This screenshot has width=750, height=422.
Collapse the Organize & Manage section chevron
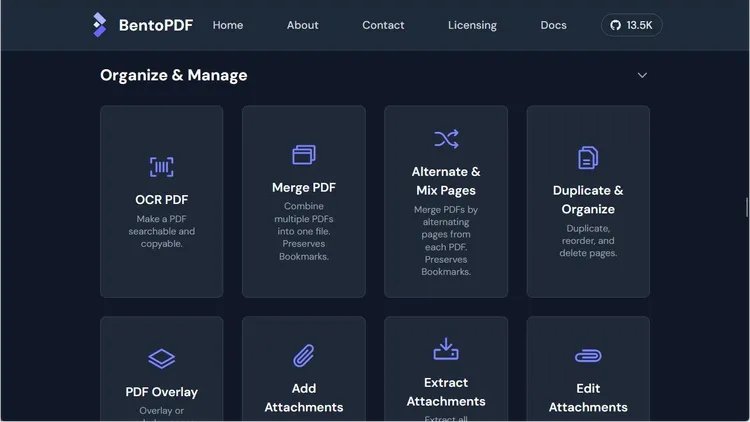point(642,75)
